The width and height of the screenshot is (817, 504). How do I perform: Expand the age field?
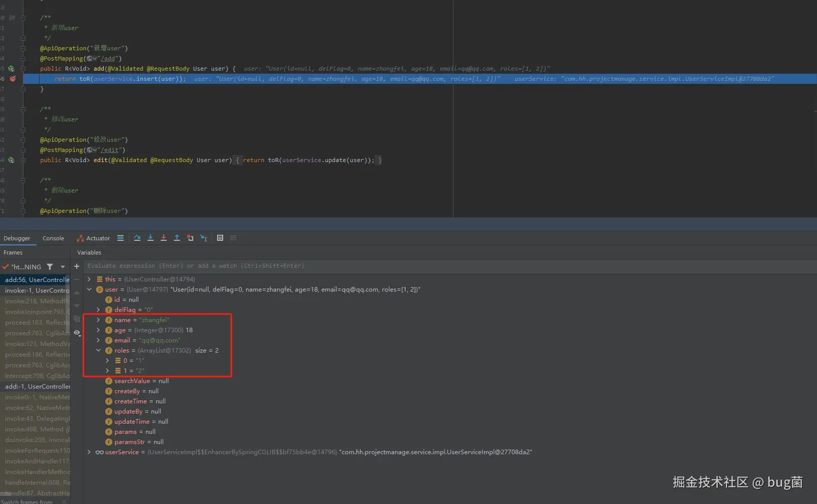(98, 330)
